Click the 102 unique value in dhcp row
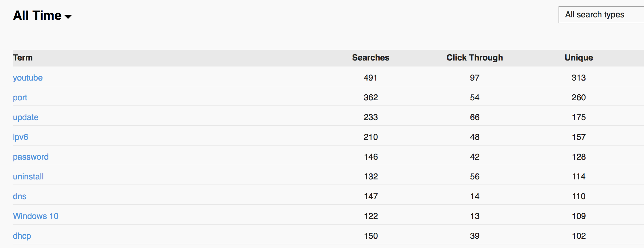Image resolution: width=644 pixels, height=248 pixels. [579, 236]
